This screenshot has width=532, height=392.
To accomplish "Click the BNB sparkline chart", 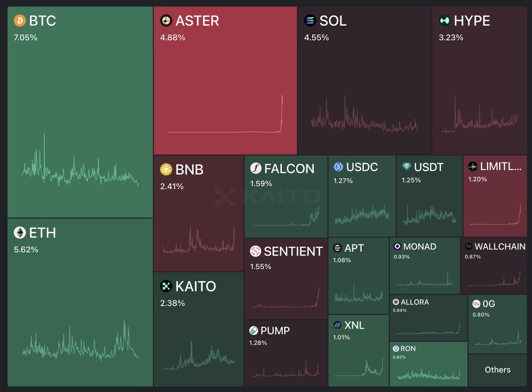I will (x=199, y=240).
